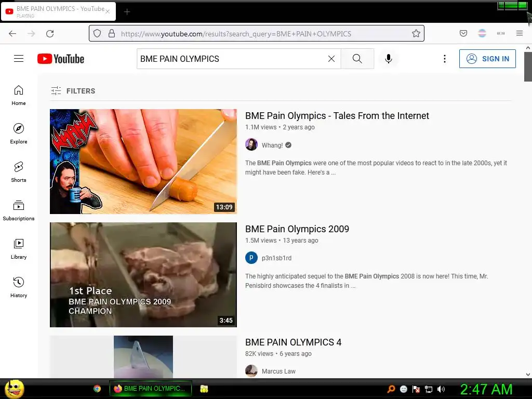Open Pocket save icon in toolbar
This screenshot has height=399, width=532.
coord(463,33)
